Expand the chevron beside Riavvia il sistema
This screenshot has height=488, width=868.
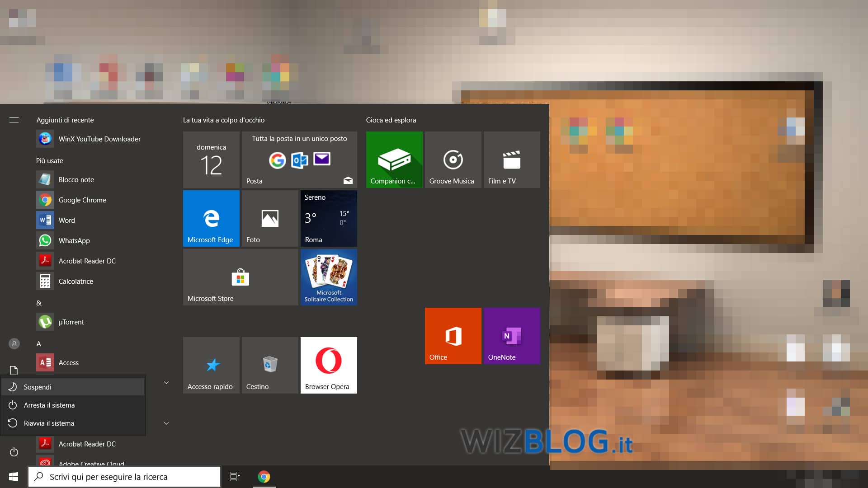[x=166, y=423]
